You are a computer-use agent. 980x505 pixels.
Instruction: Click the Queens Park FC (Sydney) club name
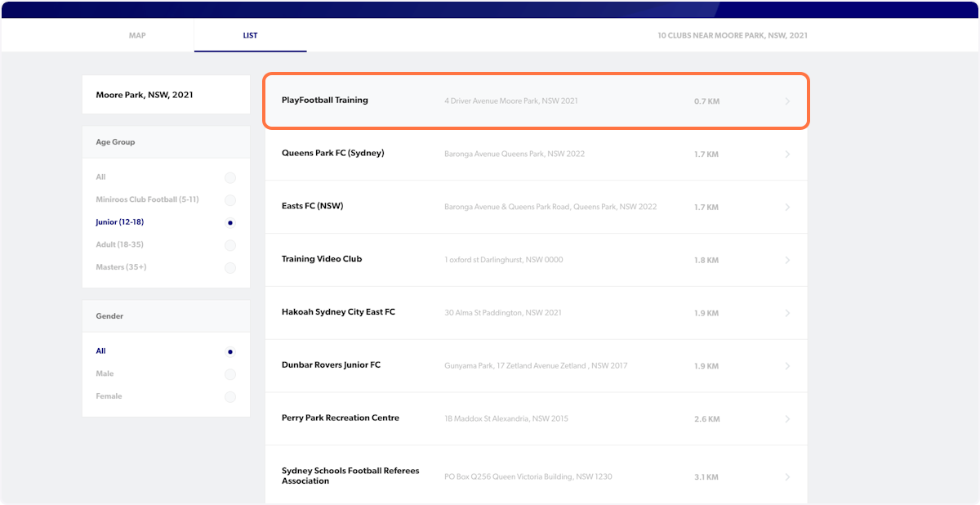(x=332, y=154)
